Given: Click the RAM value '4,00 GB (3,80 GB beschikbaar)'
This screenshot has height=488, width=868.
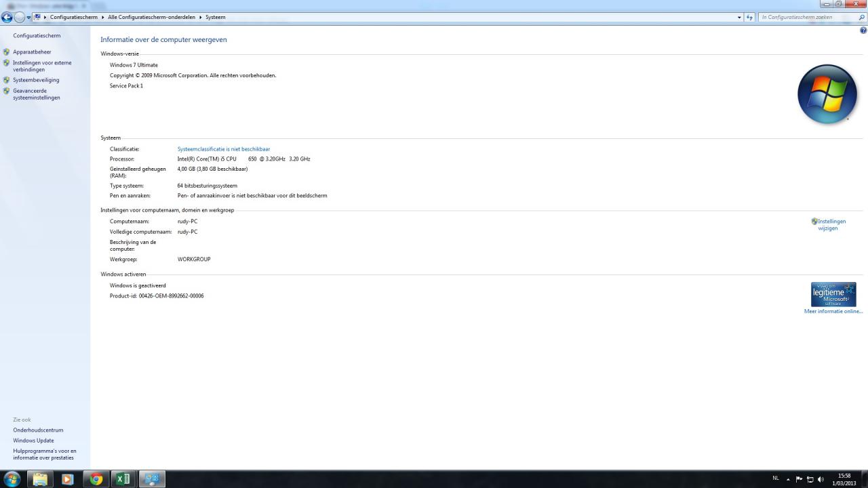Looking at the screenshot, I should click(212, 169).
